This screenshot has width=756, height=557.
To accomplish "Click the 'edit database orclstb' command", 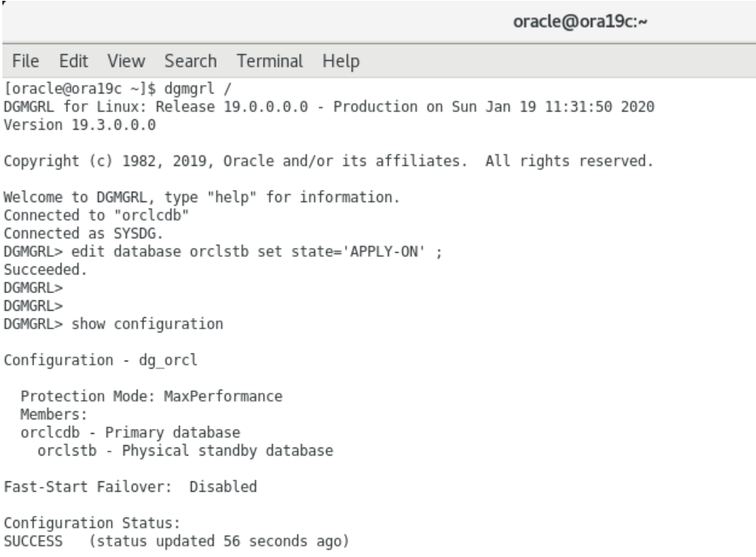I will pyautogui.click(x=257, y=251).
